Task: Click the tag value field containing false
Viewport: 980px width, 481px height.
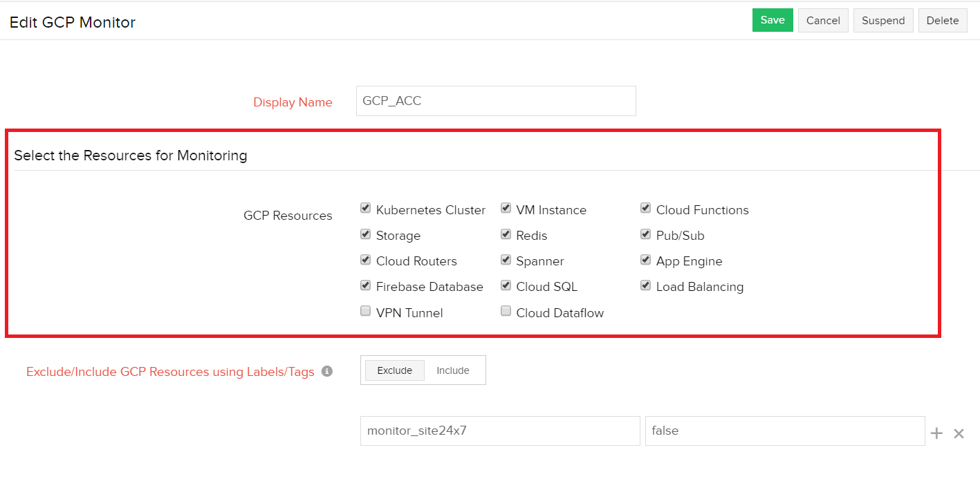Action: click(785, 431)
